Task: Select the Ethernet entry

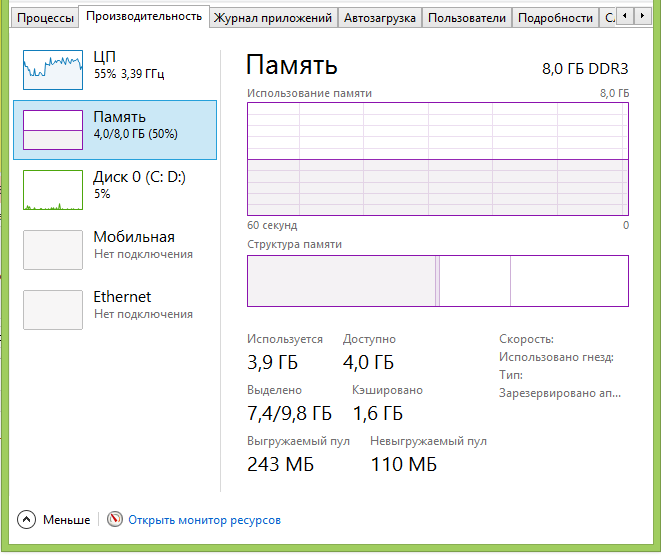Action: coord(115,309)
